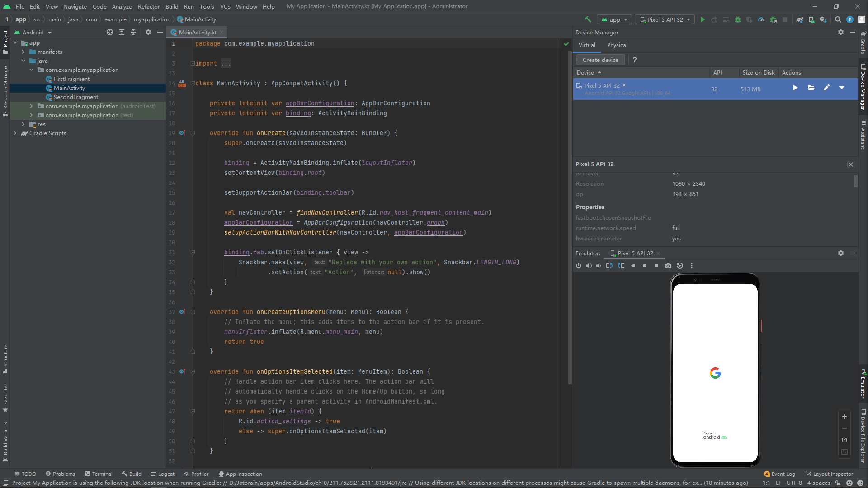868x488 pixels.
Task: Click the Create device button
Action: click(600, 60)
